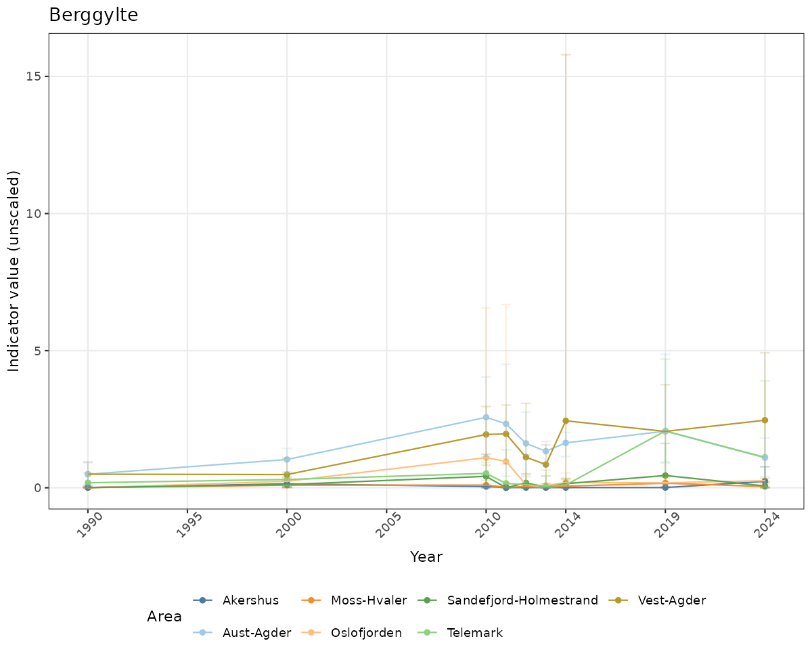Screen dimensions: 812x660
Task: Click the Year x-axis title
Action: [426, 557]
